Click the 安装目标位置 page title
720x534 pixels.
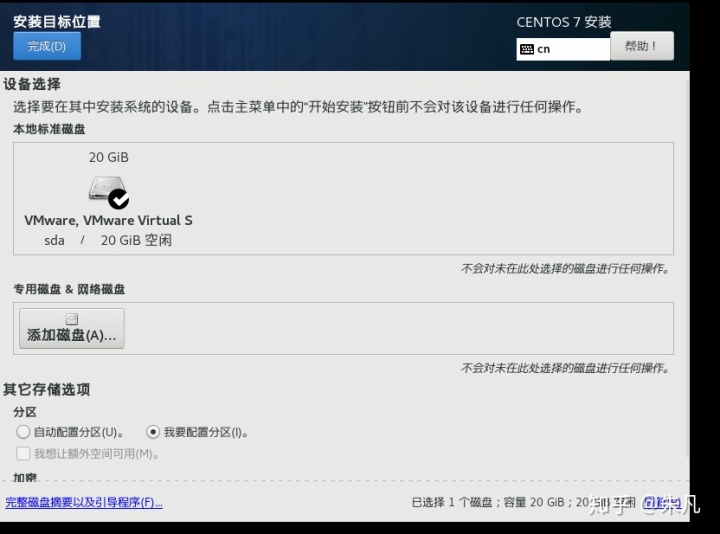tap(56, 21)
